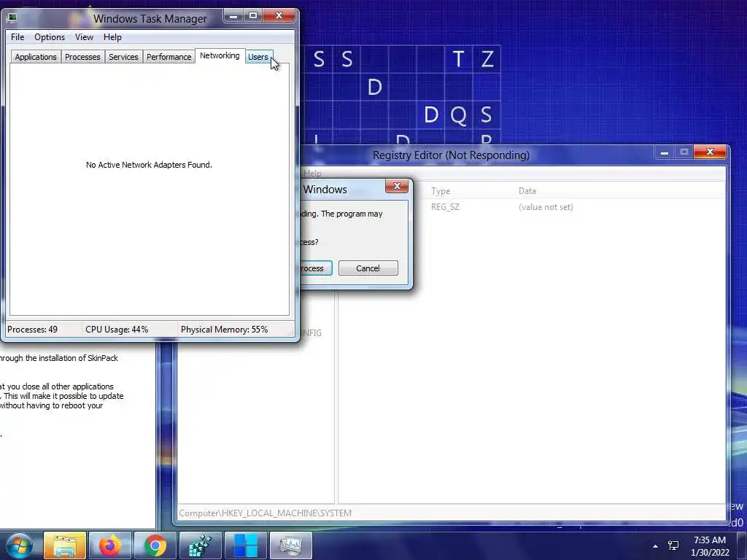Viewport: 747px width, 560px height.
Task: Maximize the Task Manager window
Action: tap(253, 16)
